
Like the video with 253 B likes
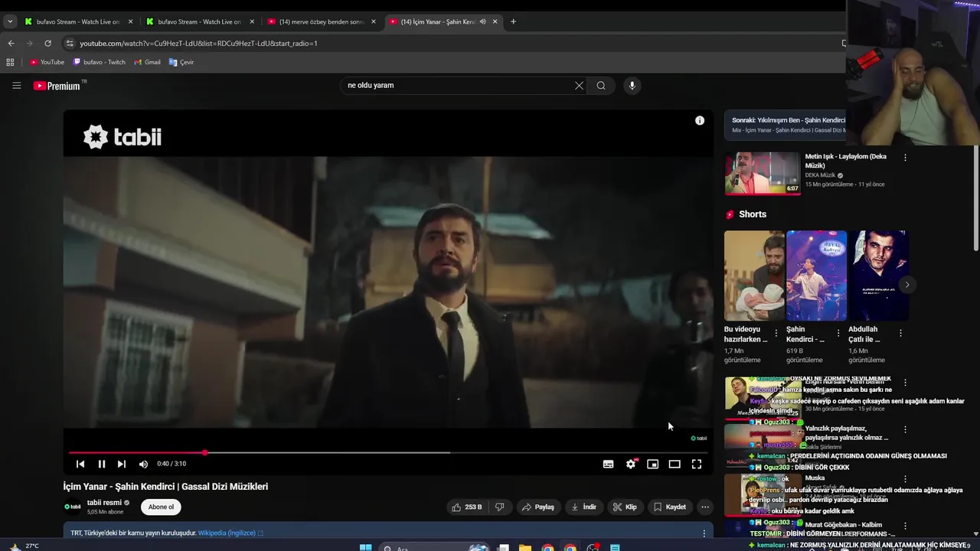467,507
